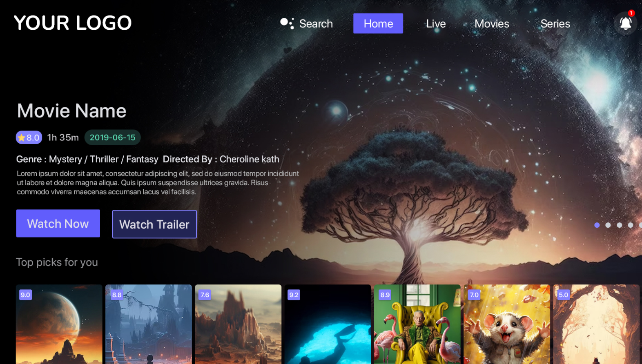Select the second carousel dot indicator

click(608, 225)
